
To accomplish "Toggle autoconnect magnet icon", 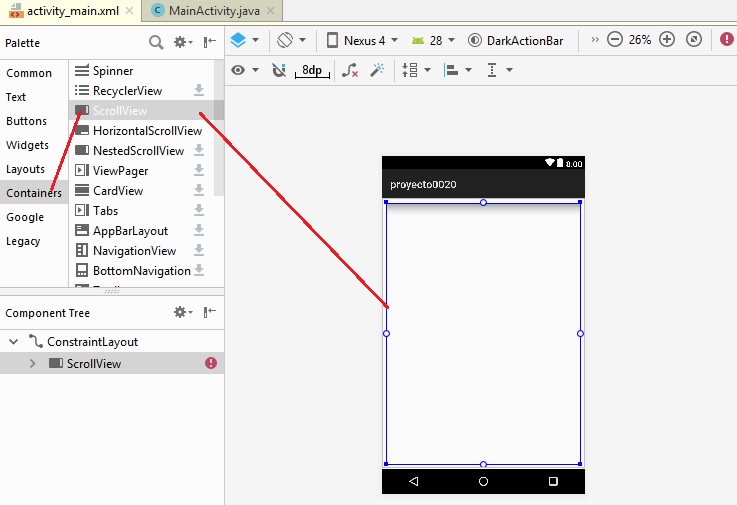I will (279, 70).
